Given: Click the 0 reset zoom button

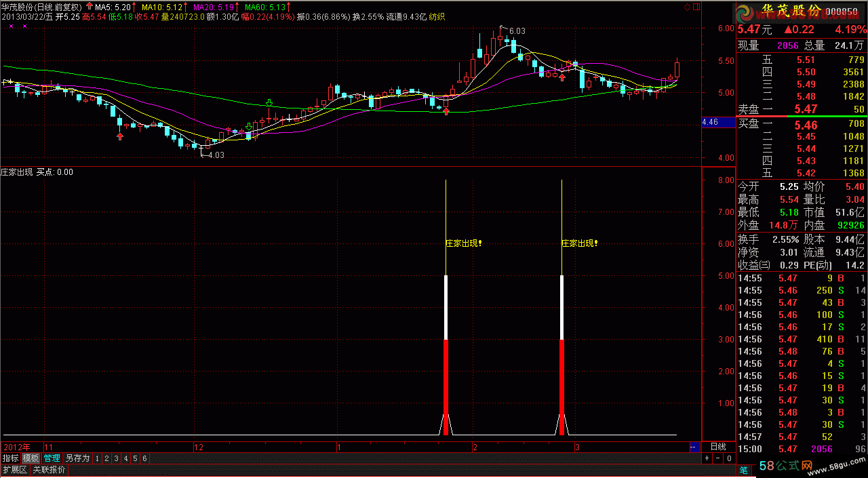Looking at the screenshot, I should click(x=728, y=459).
